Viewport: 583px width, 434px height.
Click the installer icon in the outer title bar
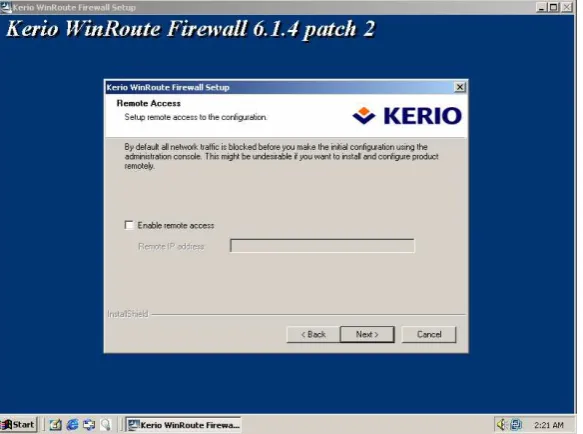(6, 7)
